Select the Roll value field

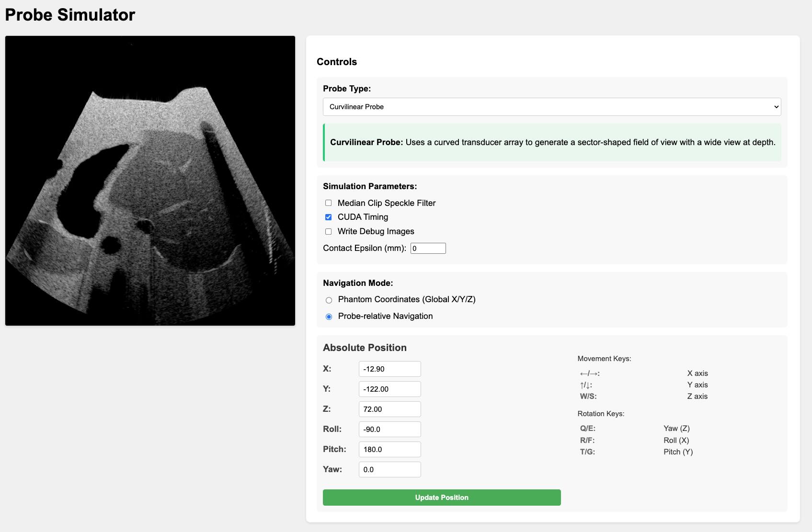(389, 429)
